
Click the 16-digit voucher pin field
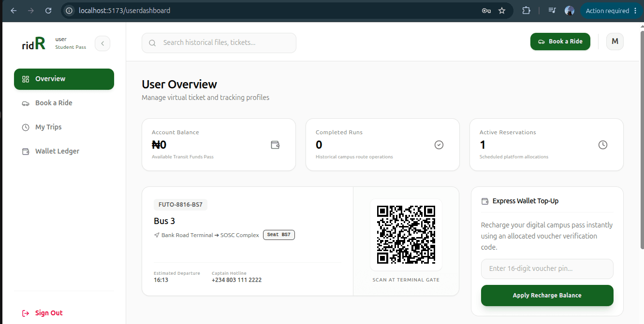547,269
